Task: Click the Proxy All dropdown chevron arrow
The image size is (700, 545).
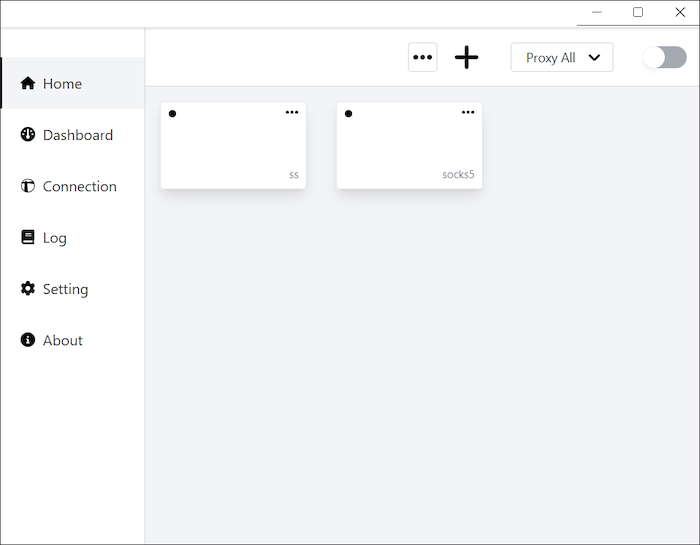Action: pos(594,58)
